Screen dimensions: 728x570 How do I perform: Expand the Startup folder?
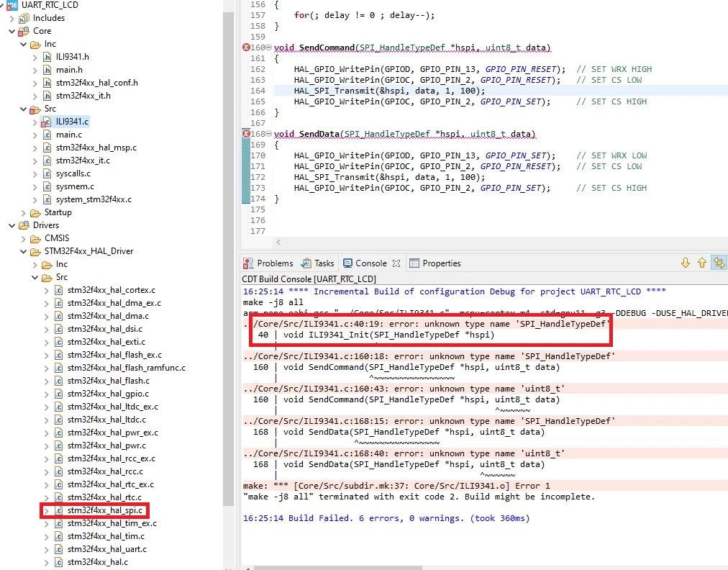24,213
